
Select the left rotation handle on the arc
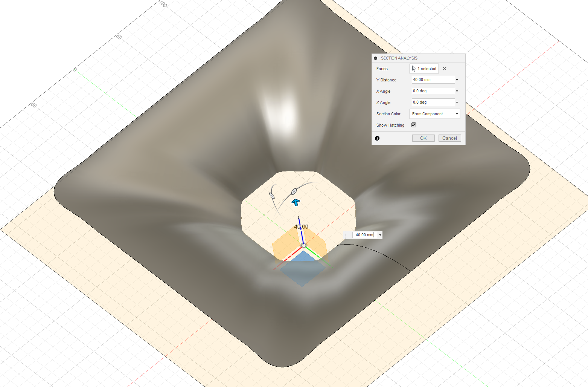[272, 195]
